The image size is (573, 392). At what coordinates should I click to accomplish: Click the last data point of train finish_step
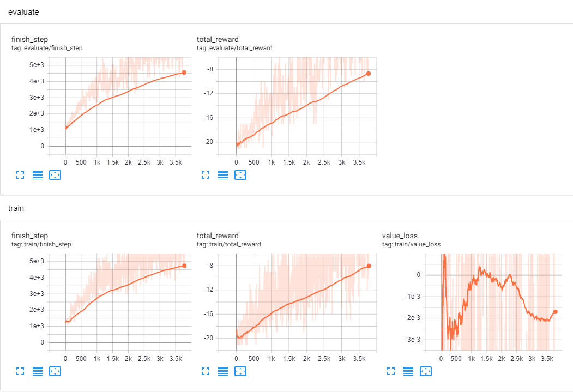pos(184,266)
